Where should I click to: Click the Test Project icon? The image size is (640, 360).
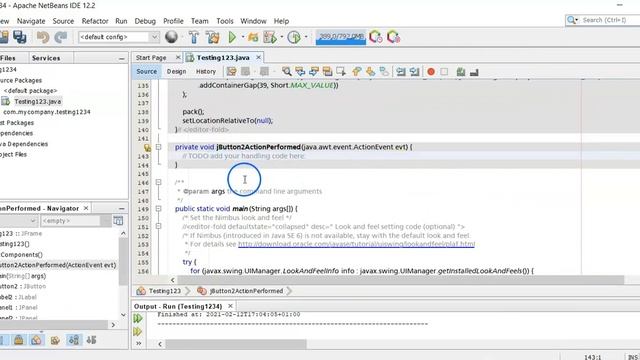click(270, 37)
